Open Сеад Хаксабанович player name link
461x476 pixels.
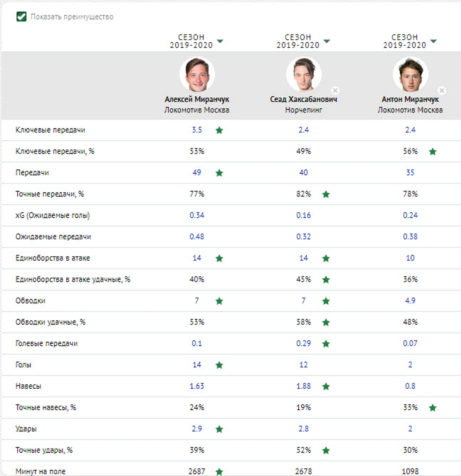coord(303,99)
